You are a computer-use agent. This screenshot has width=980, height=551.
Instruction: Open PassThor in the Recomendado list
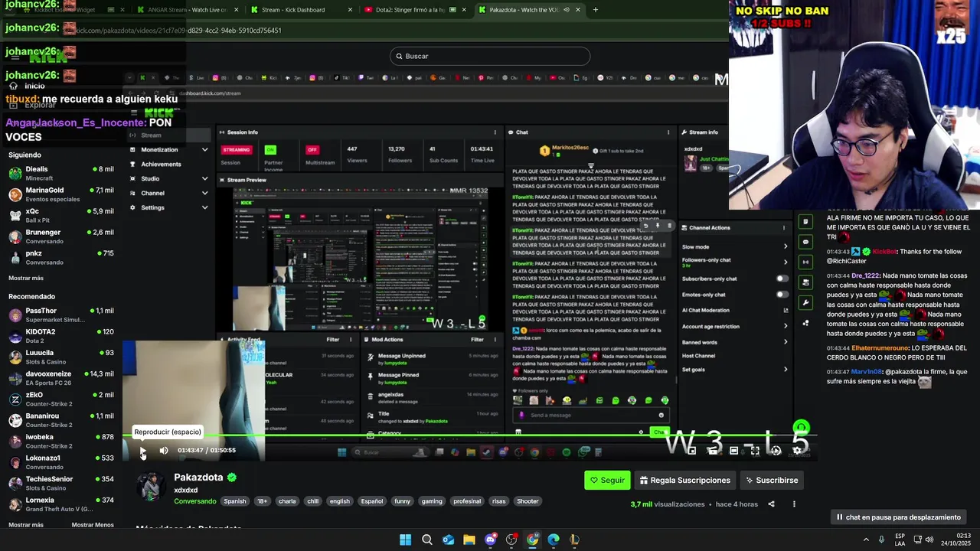(61, 315)
